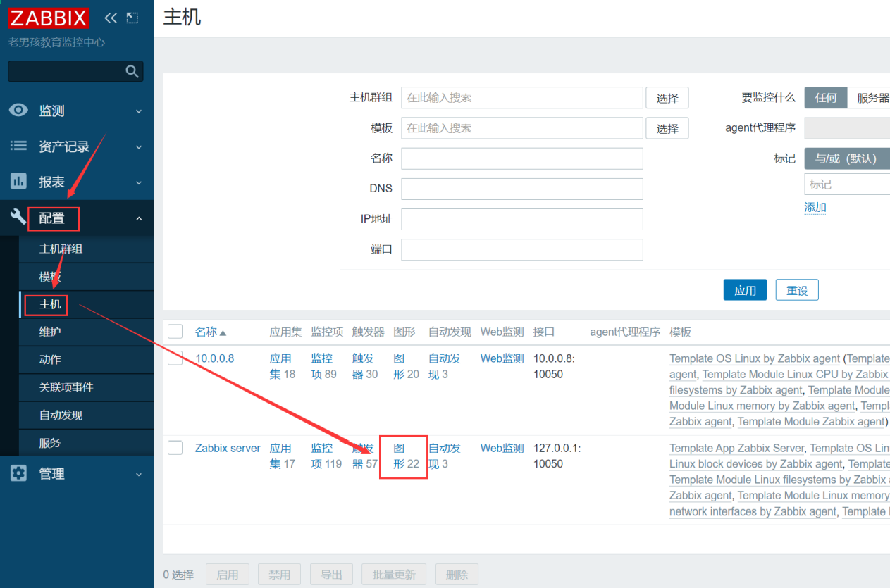The width and height of the screenshot is (890, 588).
Task: Open host 10.0.0.8
Action: click(x=214, y=358)
